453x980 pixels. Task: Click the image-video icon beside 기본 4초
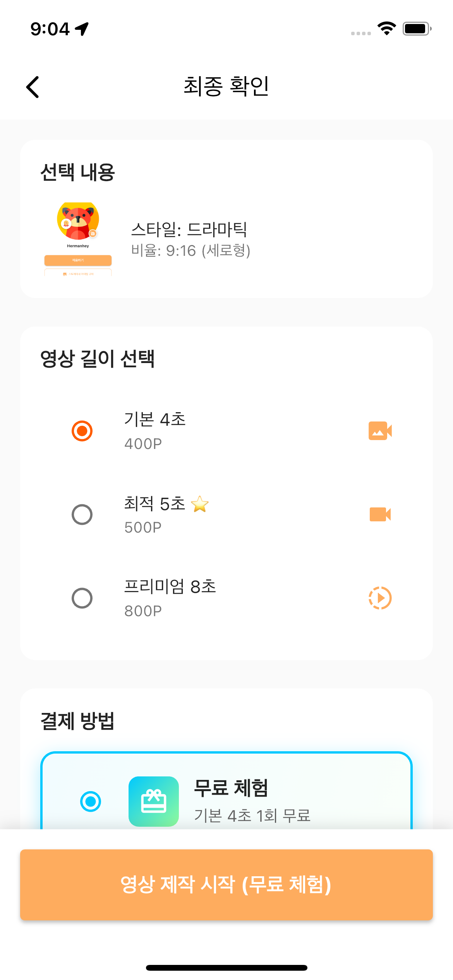[x=380, y=431]
